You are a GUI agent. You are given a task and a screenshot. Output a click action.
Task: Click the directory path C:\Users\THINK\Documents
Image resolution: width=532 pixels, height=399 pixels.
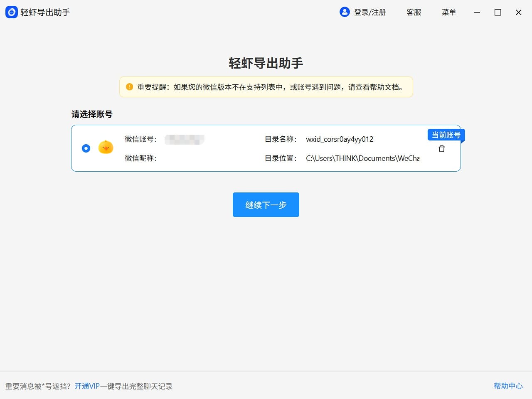(x=362, y=158)
